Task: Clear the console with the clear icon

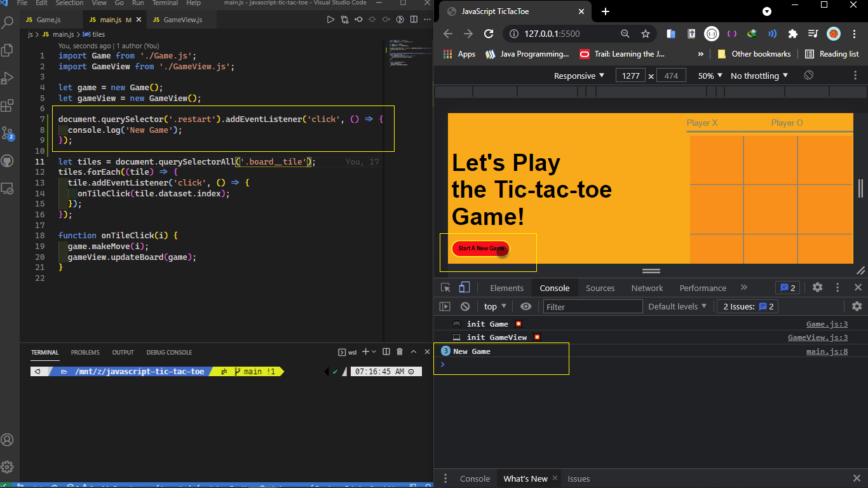Action: (465, 306)
